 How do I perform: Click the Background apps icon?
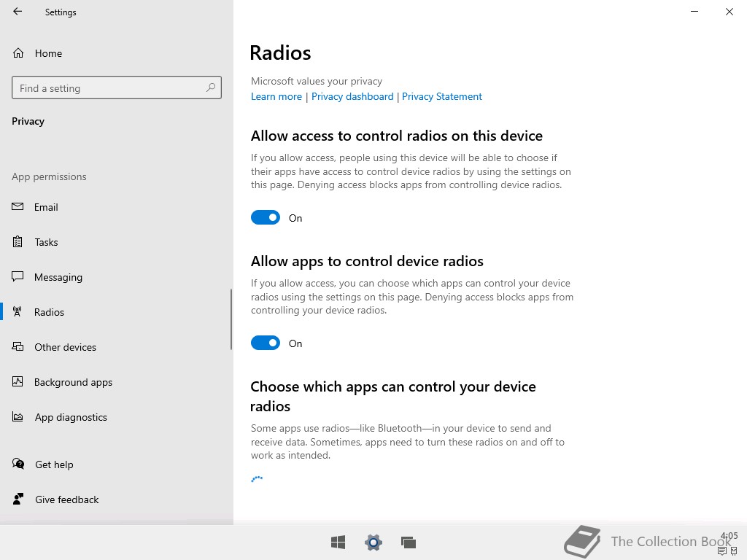(x=18, y=381)
